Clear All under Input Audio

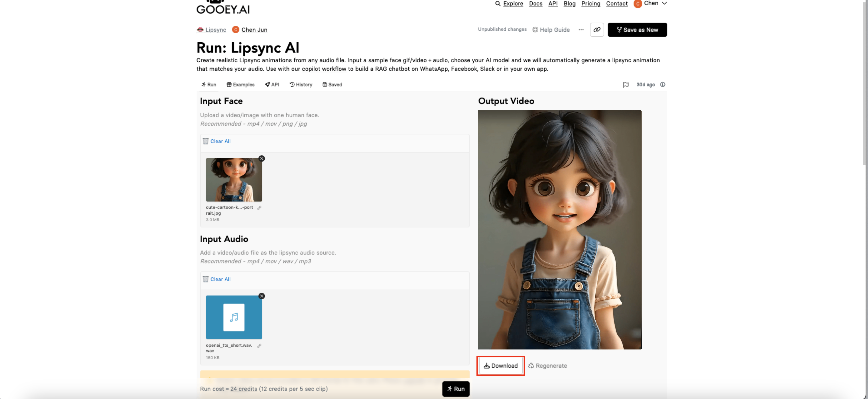coord(220,279)
